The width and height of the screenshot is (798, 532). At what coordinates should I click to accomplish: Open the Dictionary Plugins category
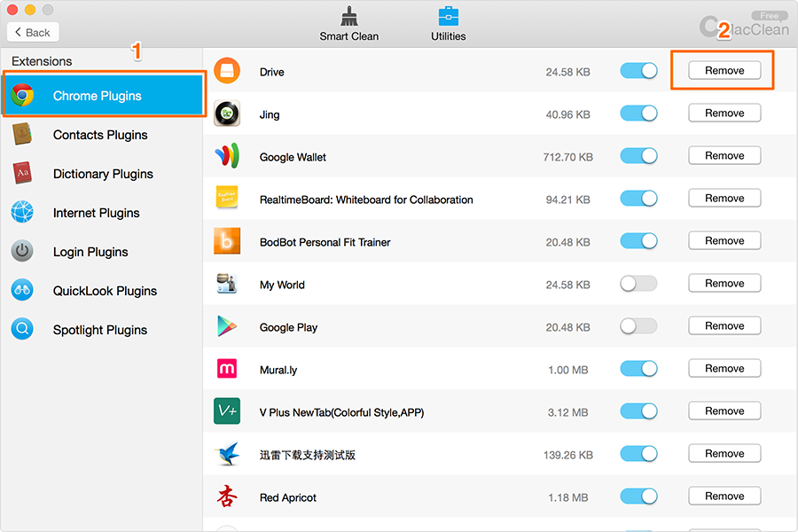pos(103,174)
